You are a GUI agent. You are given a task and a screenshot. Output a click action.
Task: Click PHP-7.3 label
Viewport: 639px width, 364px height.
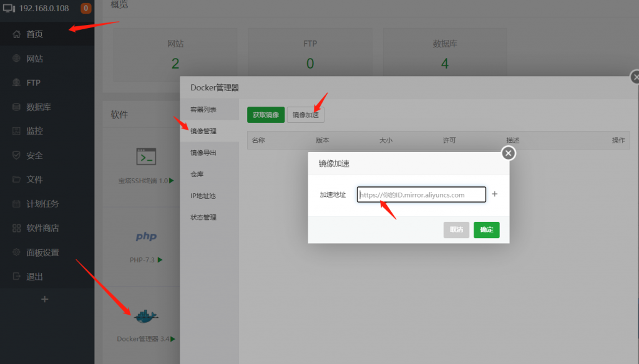(x=142, y=260)
